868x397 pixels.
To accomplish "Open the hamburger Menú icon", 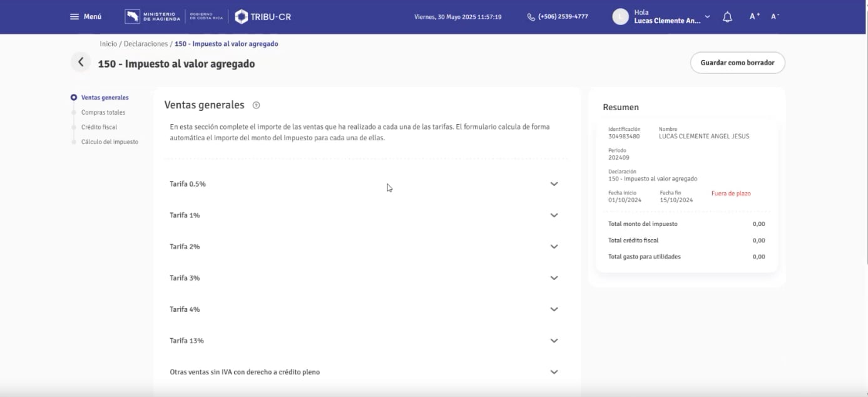I will tap(73, 16).
